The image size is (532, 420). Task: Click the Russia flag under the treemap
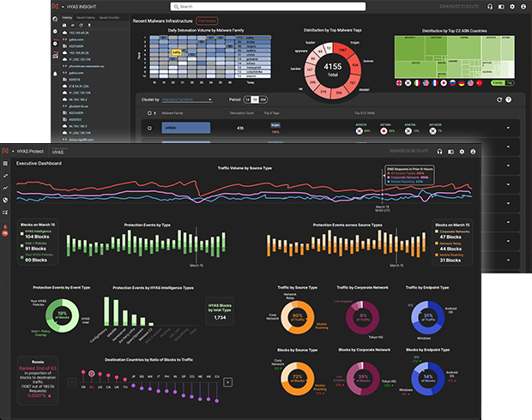point(452,82)
